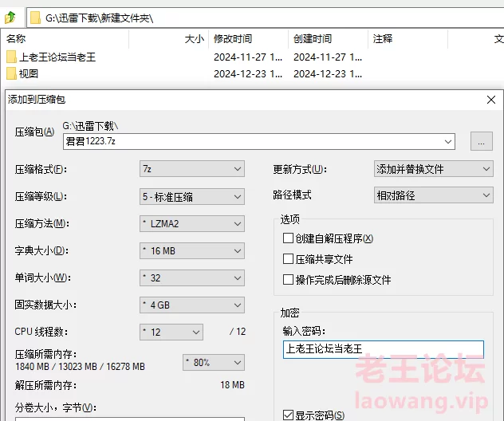Click modified date 2024-11-27 of first folder
The image size is (504, 421).
248,57
